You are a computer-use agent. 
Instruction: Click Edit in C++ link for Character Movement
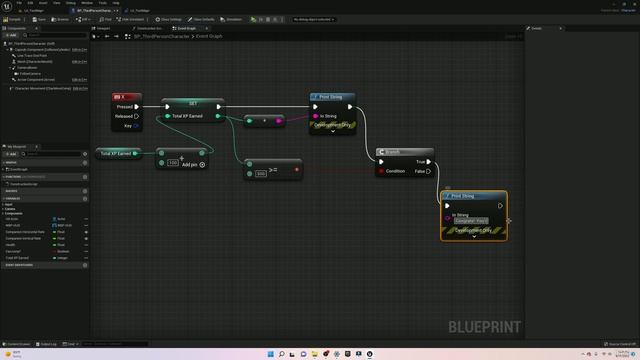[80, 88]
